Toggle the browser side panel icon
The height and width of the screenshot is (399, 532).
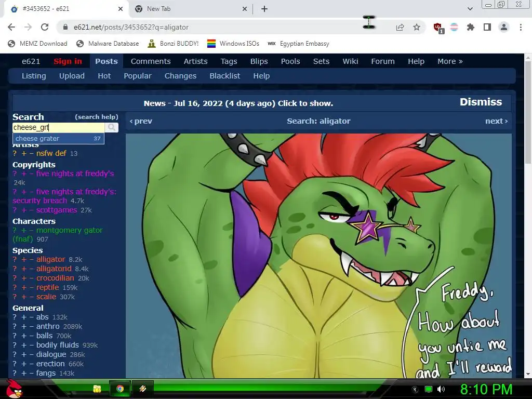coord(487,27)
